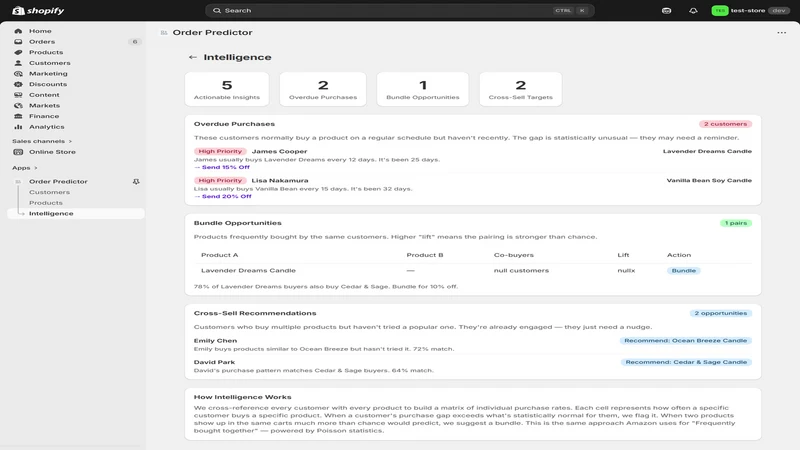This screenshot has height=450, width=800.
Task: Open Marketing in the sidebar
Action: click(x=48, y=73)
